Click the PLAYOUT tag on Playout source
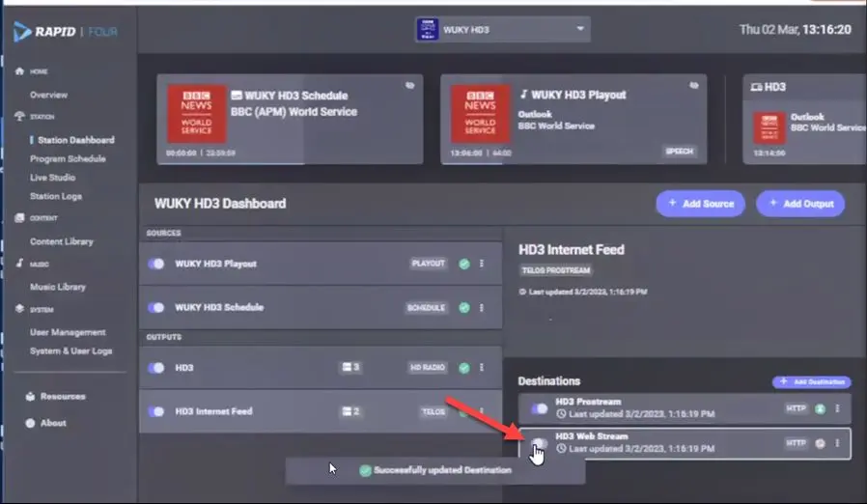The height and width of the screenshot is (504, 867). tap(429, 264)
